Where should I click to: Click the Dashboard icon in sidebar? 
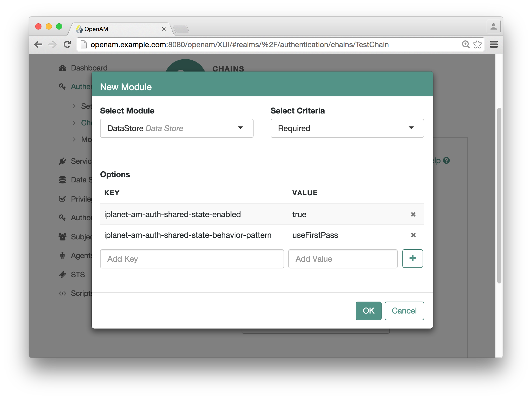pyautogui.click(x=62, y=68)
